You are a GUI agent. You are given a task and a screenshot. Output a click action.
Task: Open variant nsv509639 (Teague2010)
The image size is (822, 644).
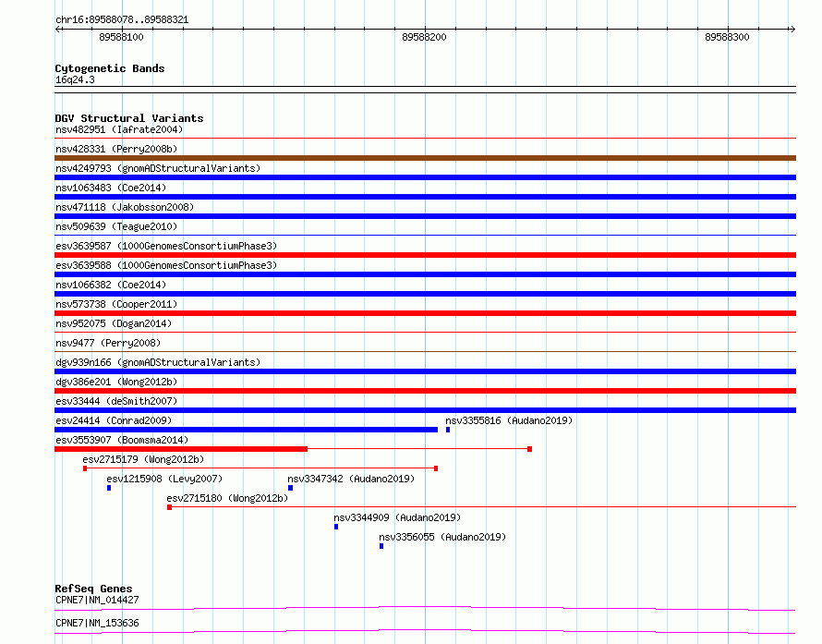[x=116, y=226]
